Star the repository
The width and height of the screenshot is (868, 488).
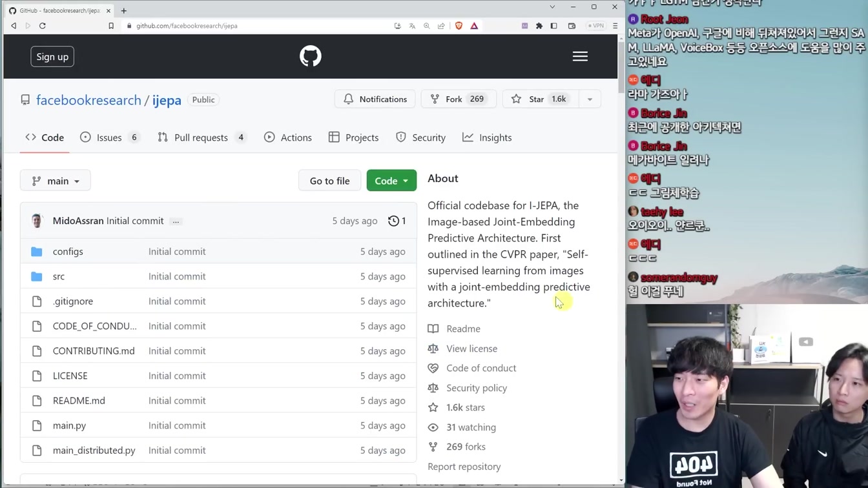tap(540, 99)
